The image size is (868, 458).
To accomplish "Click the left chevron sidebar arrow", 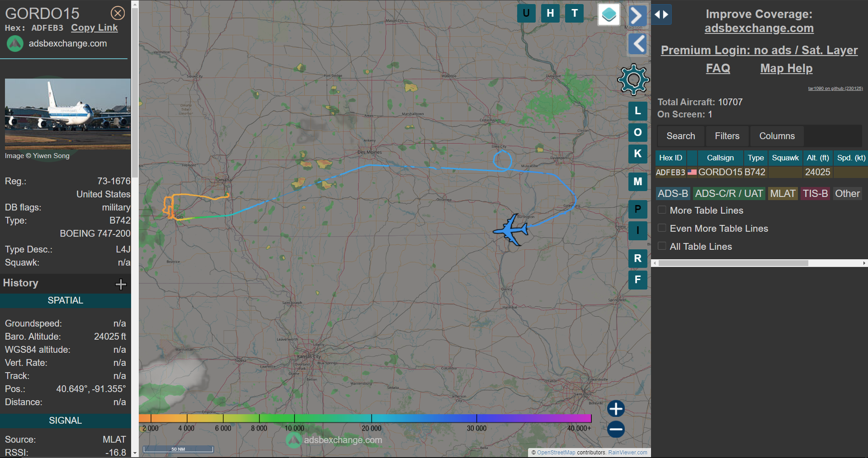I will [638, 44].
